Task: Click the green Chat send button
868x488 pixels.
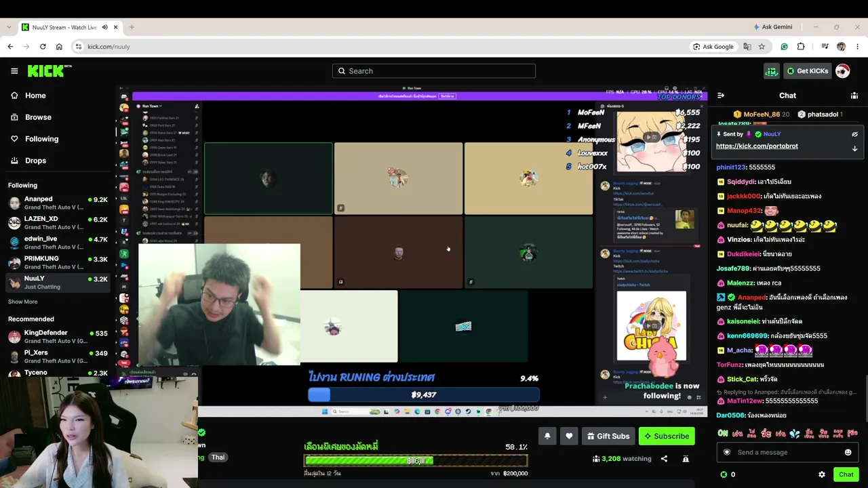Action: coord(846,474)
